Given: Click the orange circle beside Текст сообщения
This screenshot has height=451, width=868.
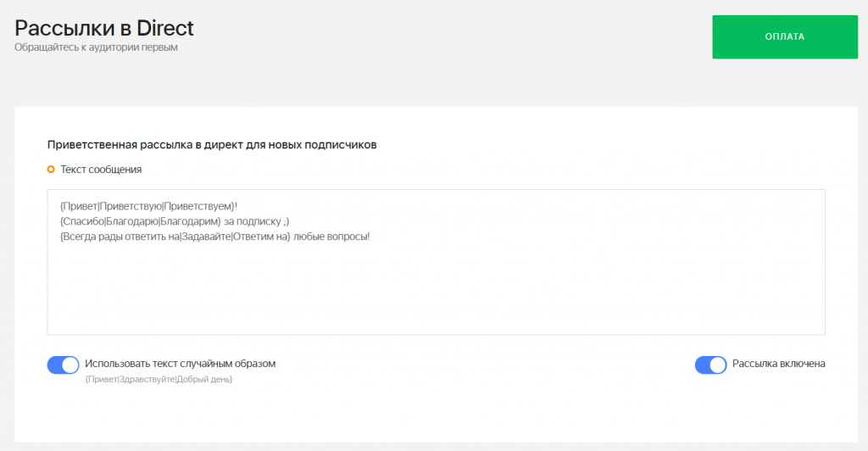Looking at the screenshot, I should pos(51,170).
